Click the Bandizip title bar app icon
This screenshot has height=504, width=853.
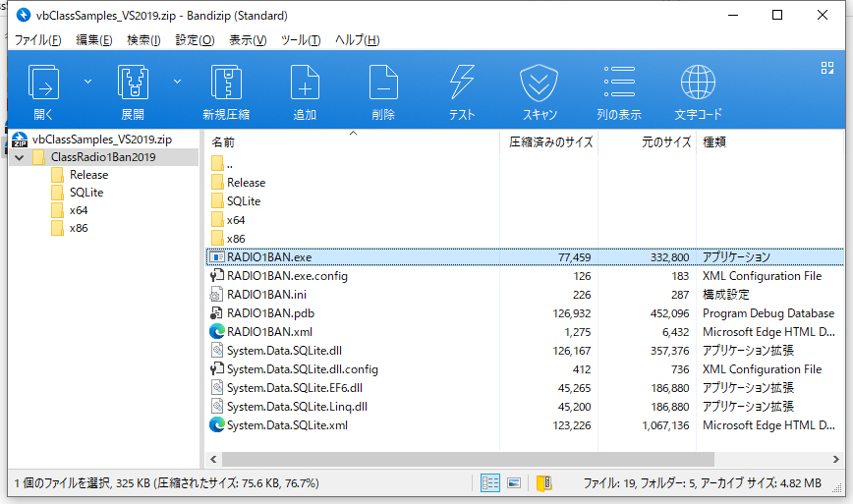pos(24,15)
